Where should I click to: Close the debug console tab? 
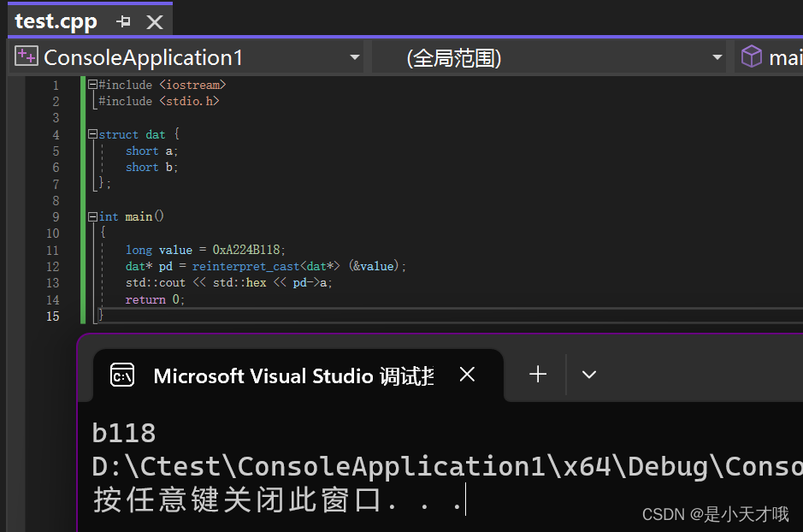[x=466, y=374]
